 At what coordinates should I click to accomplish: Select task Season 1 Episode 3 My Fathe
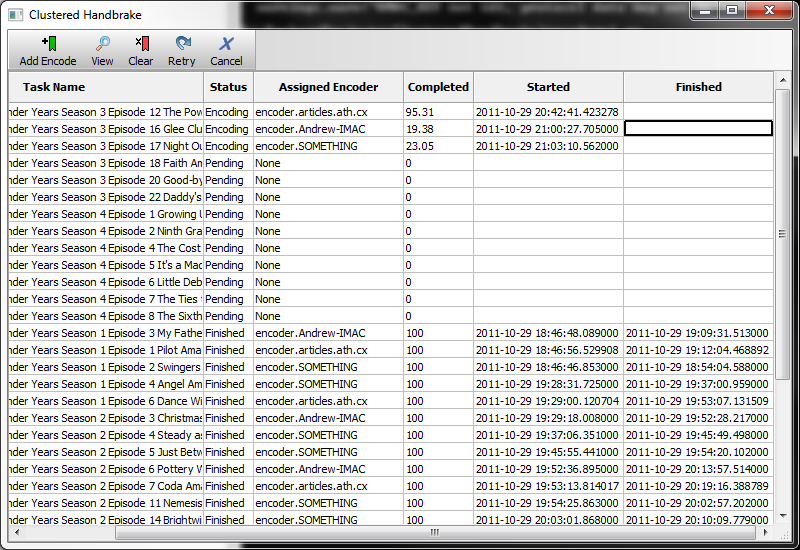point(106,333)
